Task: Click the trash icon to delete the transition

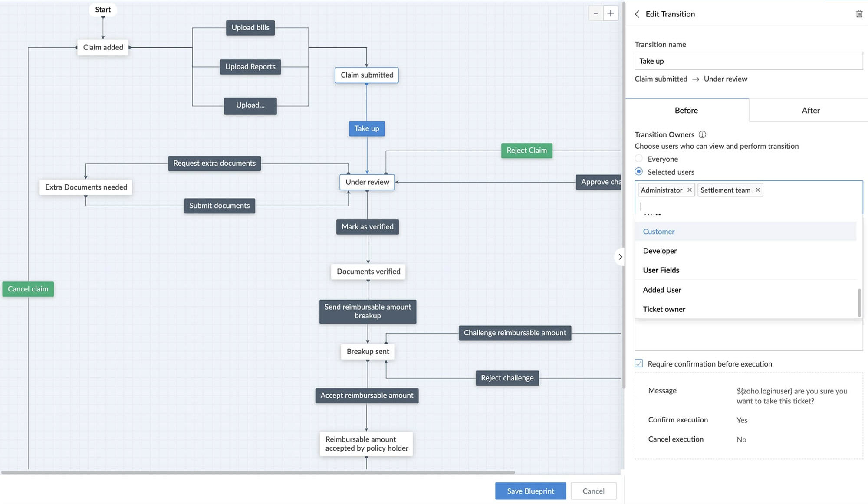Action: [x=859, y=14]
